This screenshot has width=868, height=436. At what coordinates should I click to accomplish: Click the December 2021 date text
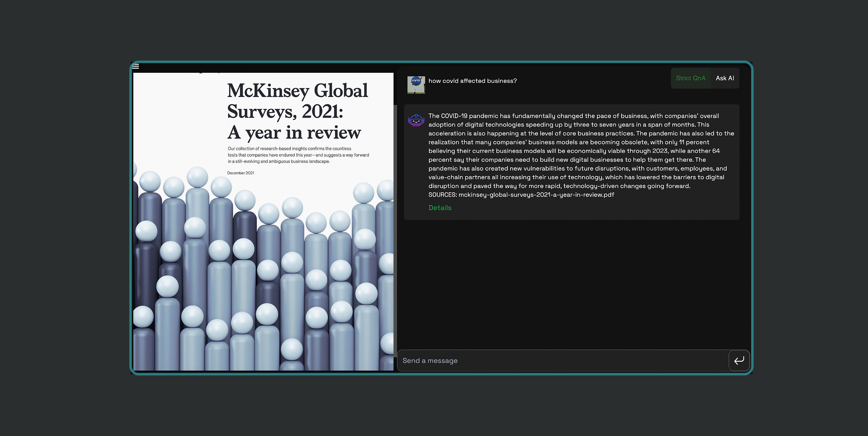(241, 173)
